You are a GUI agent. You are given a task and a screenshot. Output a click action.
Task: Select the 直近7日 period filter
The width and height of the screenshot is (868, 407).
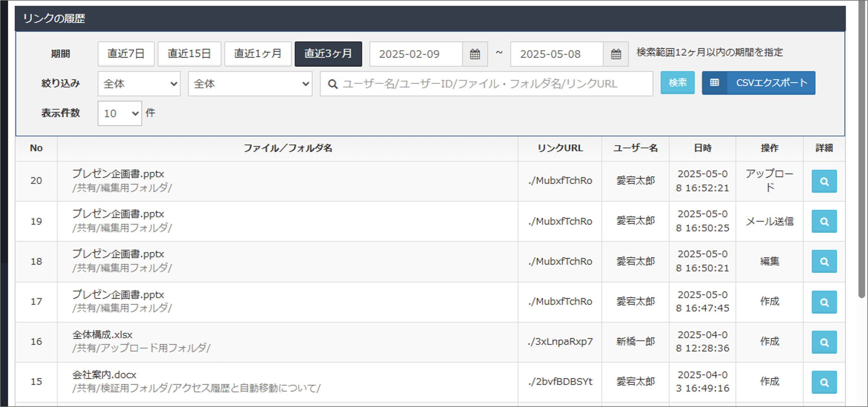click(126, 54)
